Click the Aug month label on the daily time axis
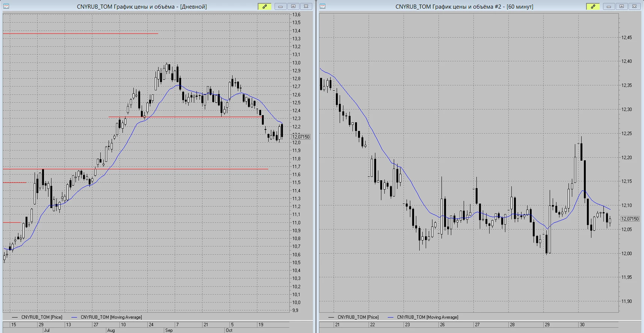Image resolution: width=644 pixels, height=333 pixels. [x=111, y=330]
